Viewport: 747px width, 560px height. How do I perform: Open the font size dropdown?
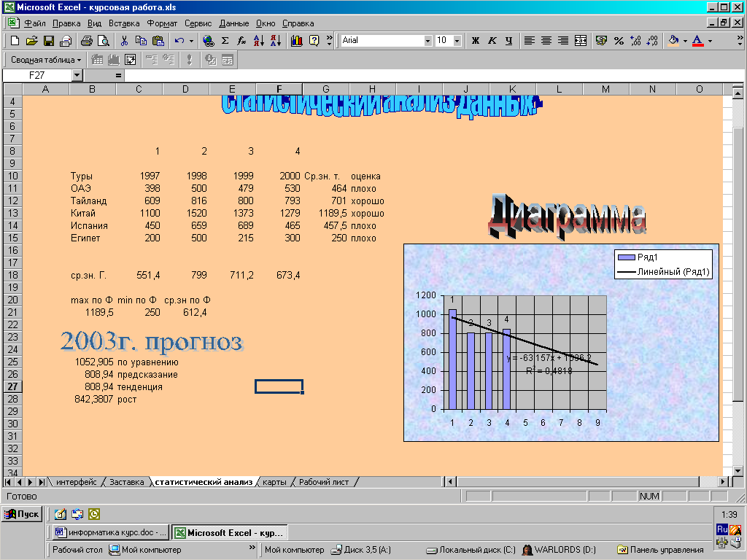(x=457, y=41)
